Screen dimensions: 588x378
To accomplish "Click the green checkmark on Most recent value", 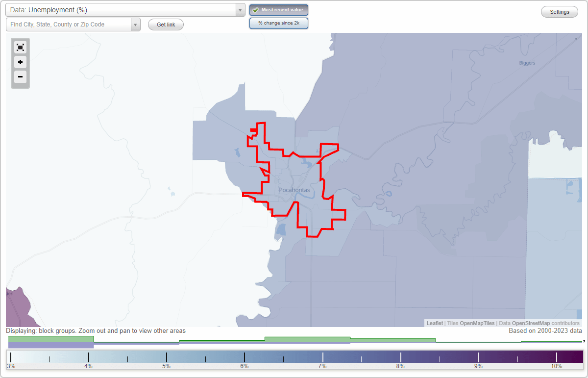I will [x=255, y=9].
